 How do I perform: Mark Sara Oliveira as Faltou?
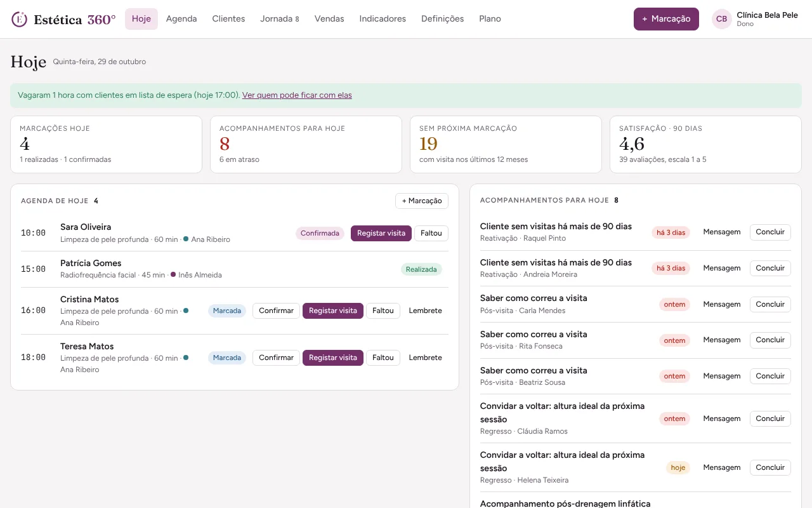(x=431, y=233)
